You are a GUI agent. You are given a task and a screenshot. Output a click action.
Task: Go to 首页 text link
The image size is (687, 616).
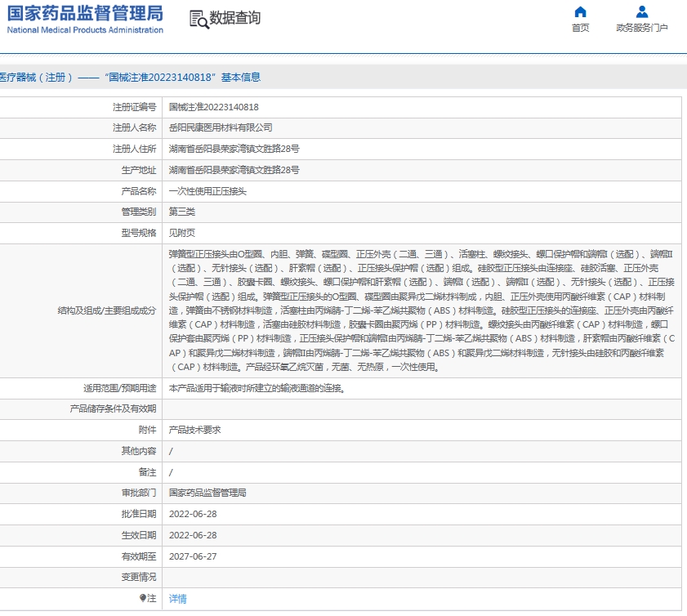click(580, 28)
